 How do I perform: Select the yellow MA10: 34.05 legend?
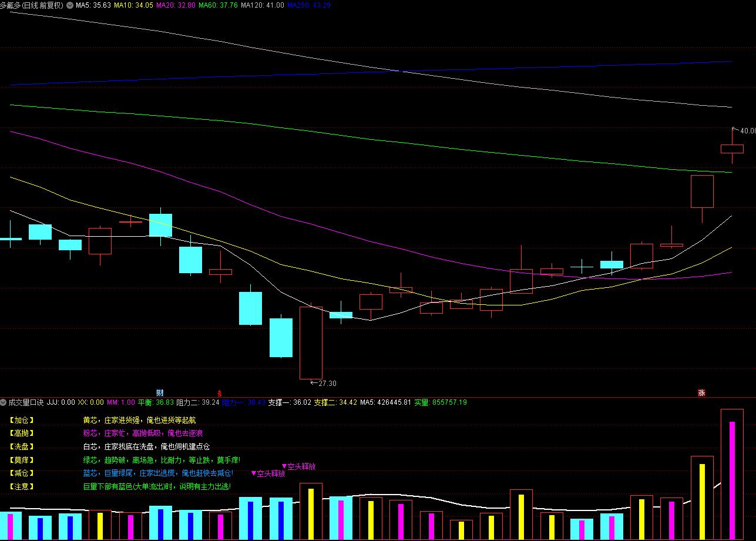[x=133, y=5]
